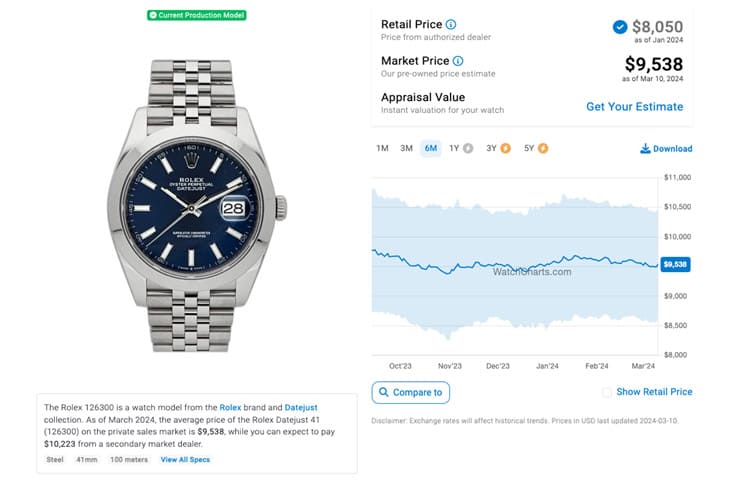Screen dimensions: 730x482
Task: Open the Rolex brand link
Action: click(x=230, y=407)
